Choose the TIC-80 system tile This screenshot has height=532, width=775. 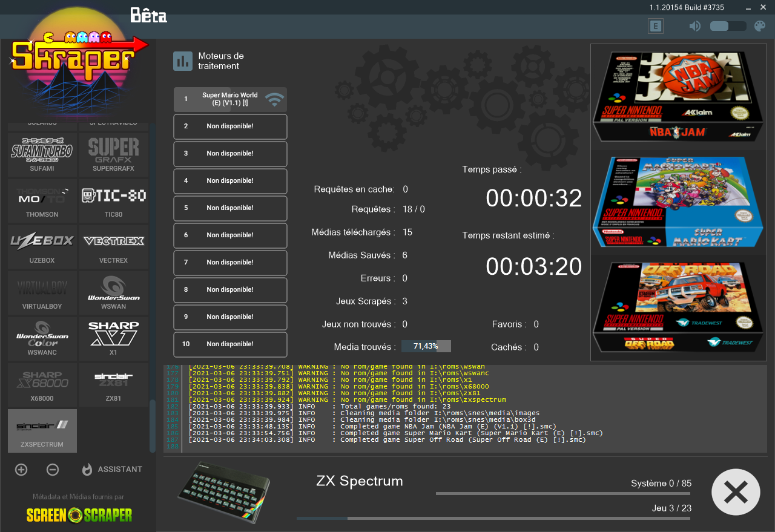pyautogui.click(x=114, y=201)
